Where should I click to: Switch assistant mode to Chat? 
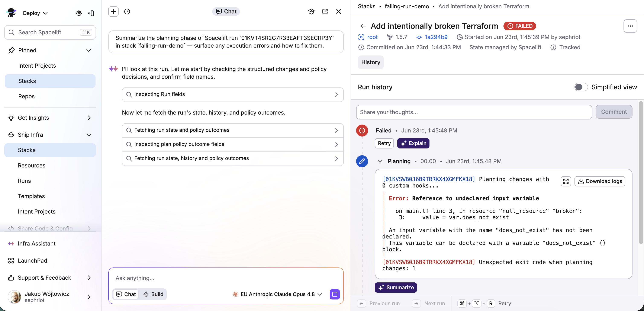[x=126, y=294]
